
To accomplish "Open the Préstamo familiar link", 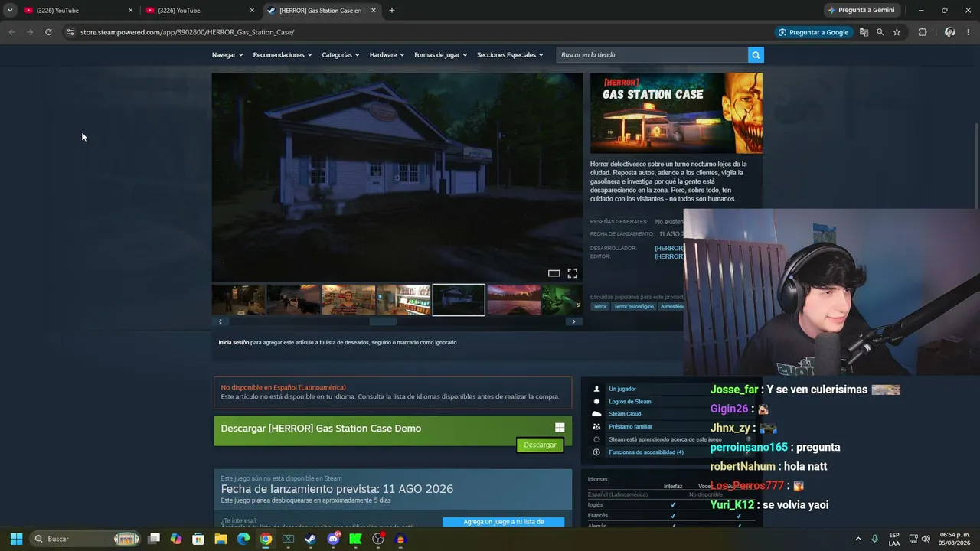I will click(631, 427).
